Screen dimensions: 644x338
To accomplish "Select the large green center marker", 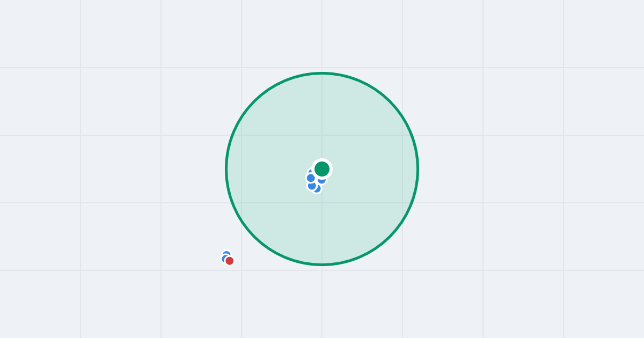I will pyautogui.click(x=322, y=168).
